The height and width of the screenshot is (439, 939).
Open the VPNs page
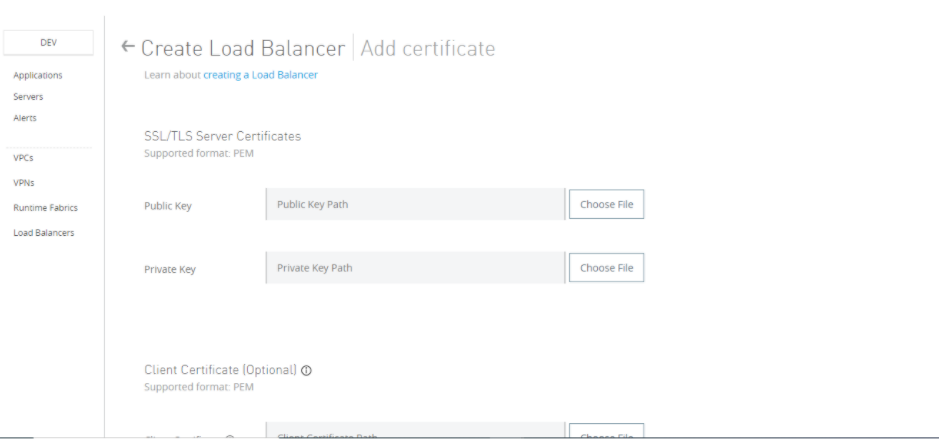24,182
